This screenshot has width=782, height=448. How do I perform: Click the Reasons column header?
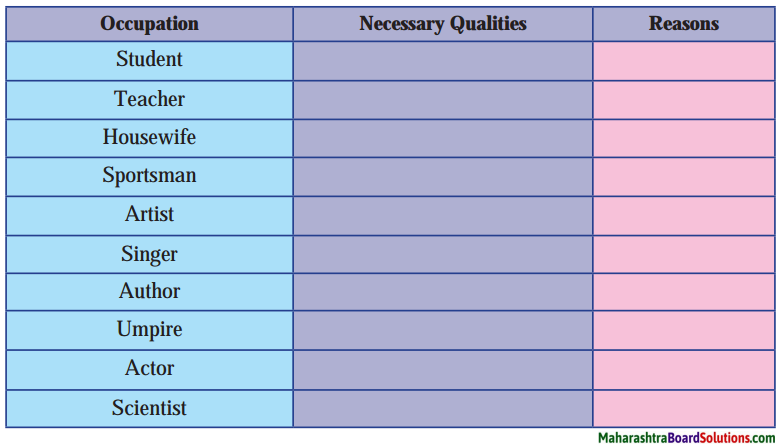pyautogui.click(x=684, y=24)
